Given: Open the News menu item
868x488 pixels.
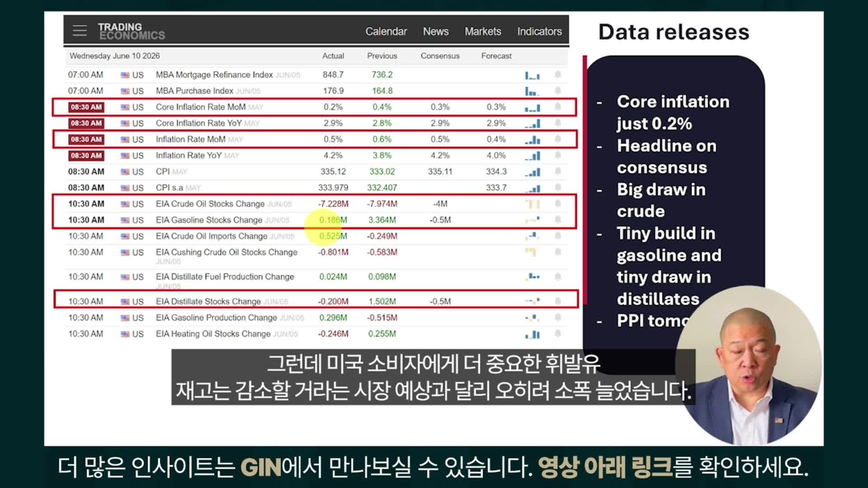Looking at the screenshot, I should pos(436,32).
